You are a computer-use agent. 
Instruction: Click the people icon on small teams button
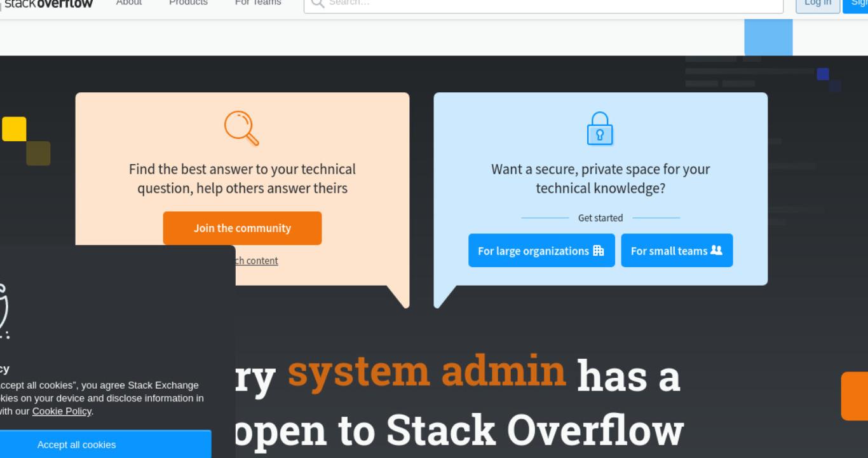(x=717, y=251)
